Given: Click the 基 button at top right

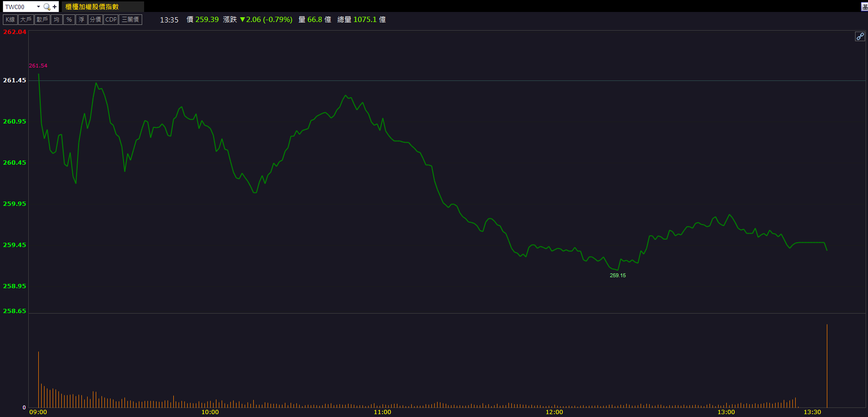Looking at the screenshot, I should pos(864,7).
